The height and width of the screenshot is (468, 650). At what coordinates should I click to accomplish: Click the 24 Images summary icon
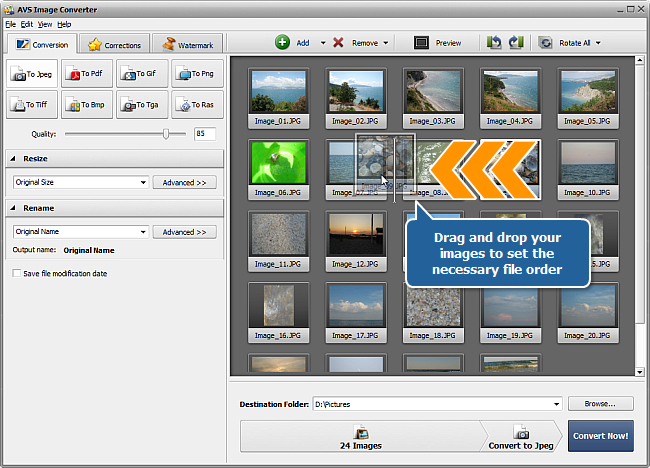point(361,432)
